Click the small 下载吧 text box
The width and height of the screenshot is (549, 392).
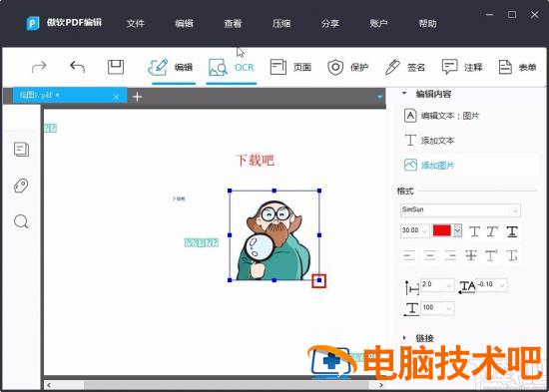(179, 198)
